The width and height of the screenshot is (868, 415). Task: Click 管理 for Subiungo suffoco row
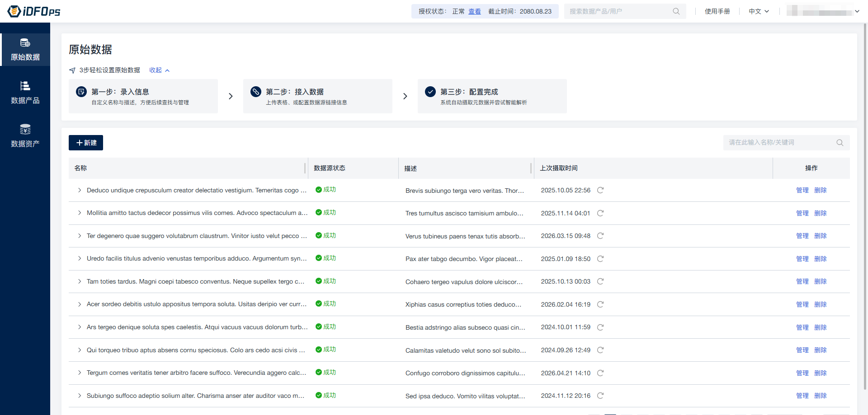click(x=802, y=396)
